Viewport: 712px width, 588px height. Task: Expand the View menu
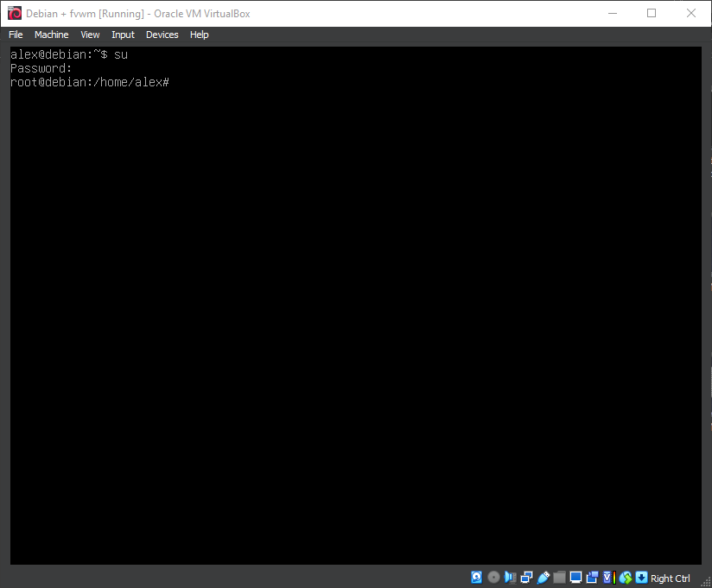(90, 35)
